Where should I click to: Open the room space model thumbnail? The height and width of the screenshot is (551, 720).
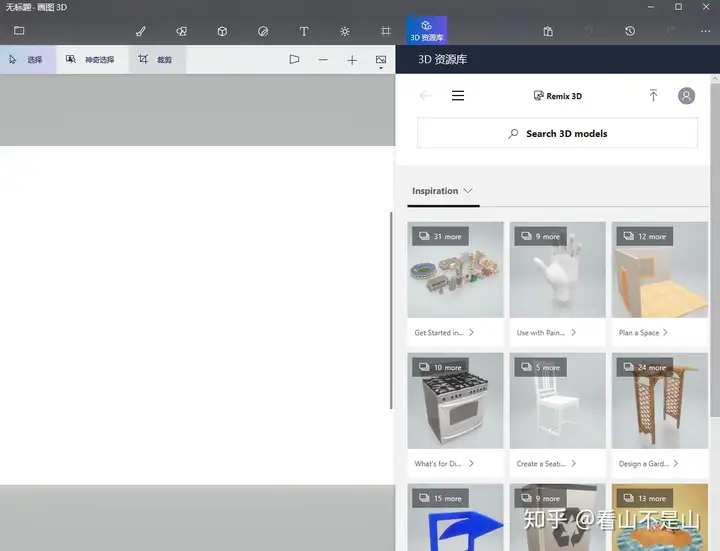tap(660, 270)
